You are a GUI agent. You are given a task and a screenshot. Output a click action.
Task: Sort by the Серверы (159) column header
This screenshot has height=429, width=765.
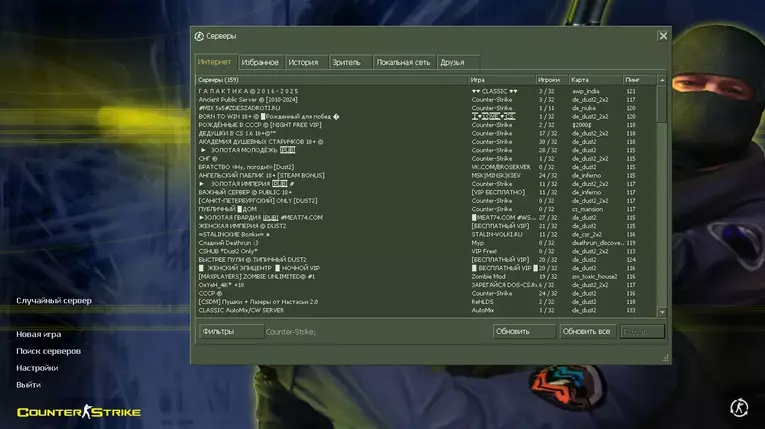pyautogui.click(x=332, y=80)
